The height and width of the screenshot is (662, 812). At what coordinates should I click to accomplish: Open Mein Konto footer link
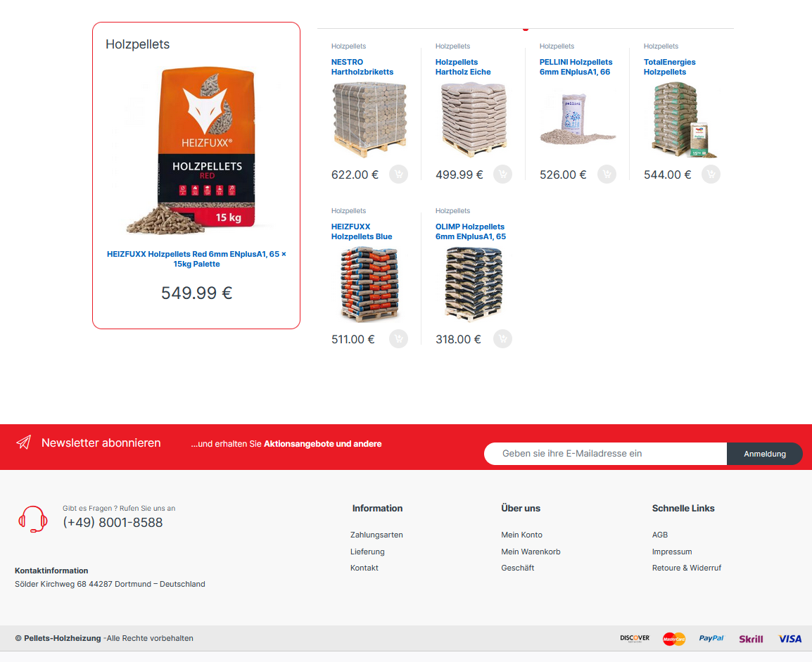pos(521,535)
